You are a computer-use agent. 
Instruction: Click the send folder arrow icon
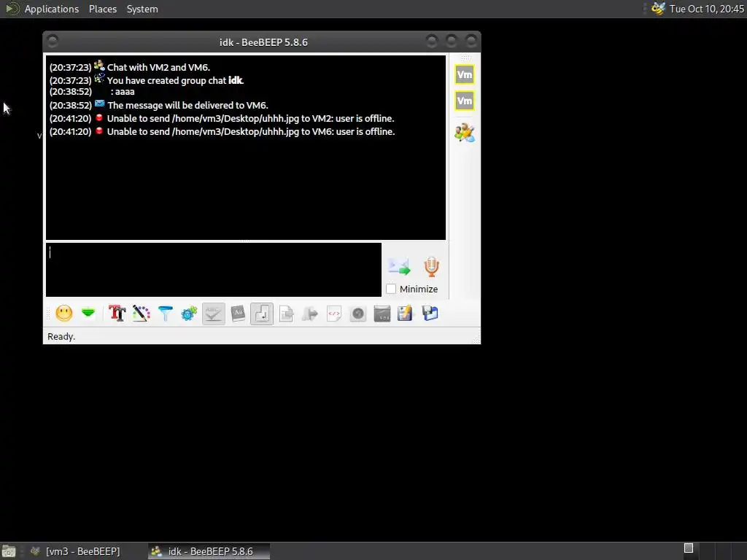(x=310, y=314)
